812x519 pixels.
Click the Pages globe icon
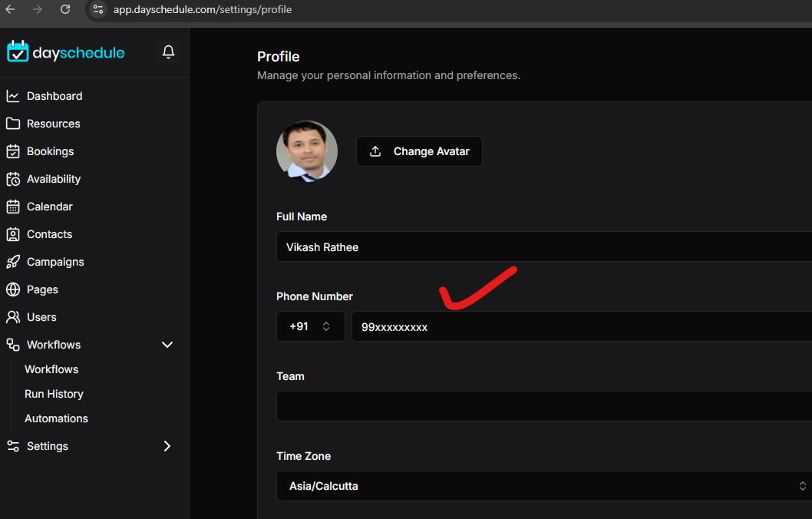click(x=13, y=289)
